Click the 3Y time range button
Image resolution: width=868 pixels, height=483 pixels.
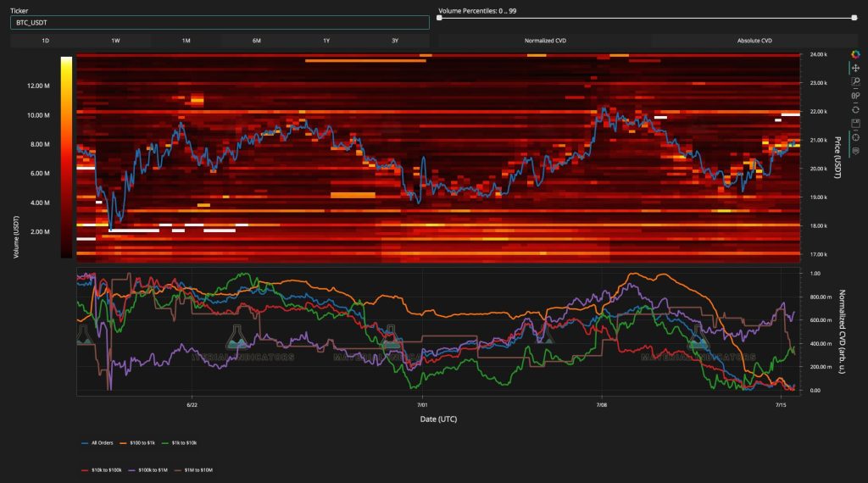pyautogui.click(x=395, y=41)
